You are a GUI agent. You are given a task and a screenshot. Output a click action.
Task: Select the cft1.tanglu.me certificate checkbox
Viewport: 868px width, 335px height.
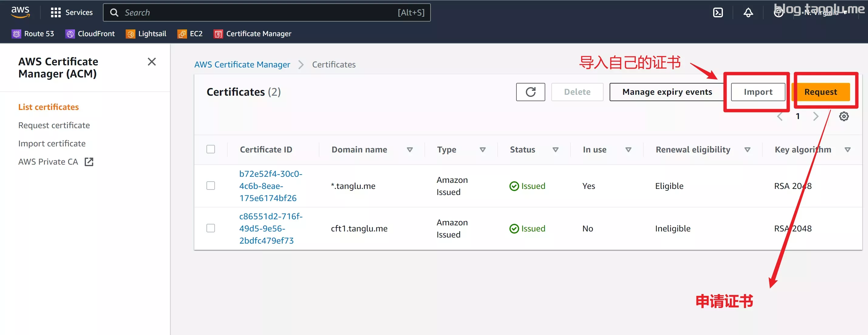tap(211, 228)
